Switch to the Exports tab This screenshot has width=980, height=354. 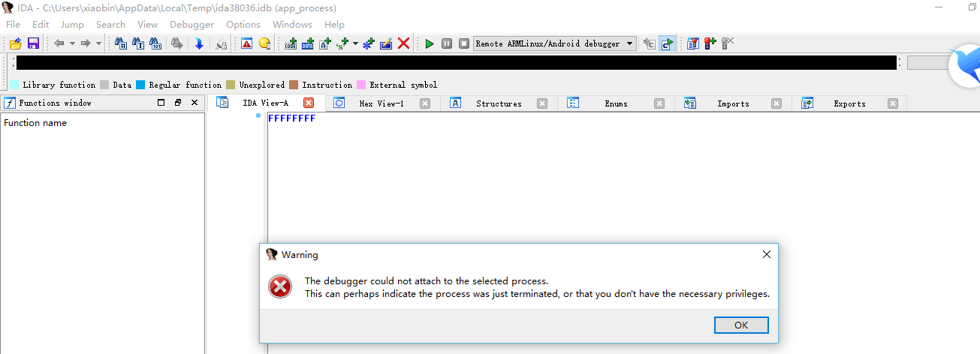(x=849, y=103)
